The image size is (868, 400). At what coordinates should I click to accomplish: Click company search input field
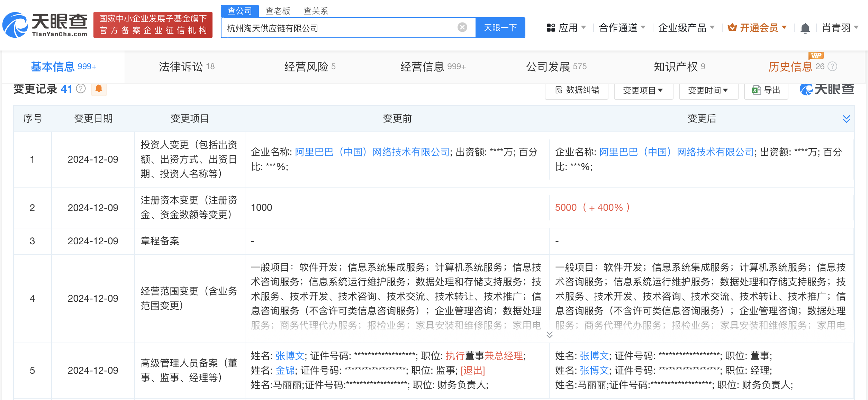(x=339, y=28)
